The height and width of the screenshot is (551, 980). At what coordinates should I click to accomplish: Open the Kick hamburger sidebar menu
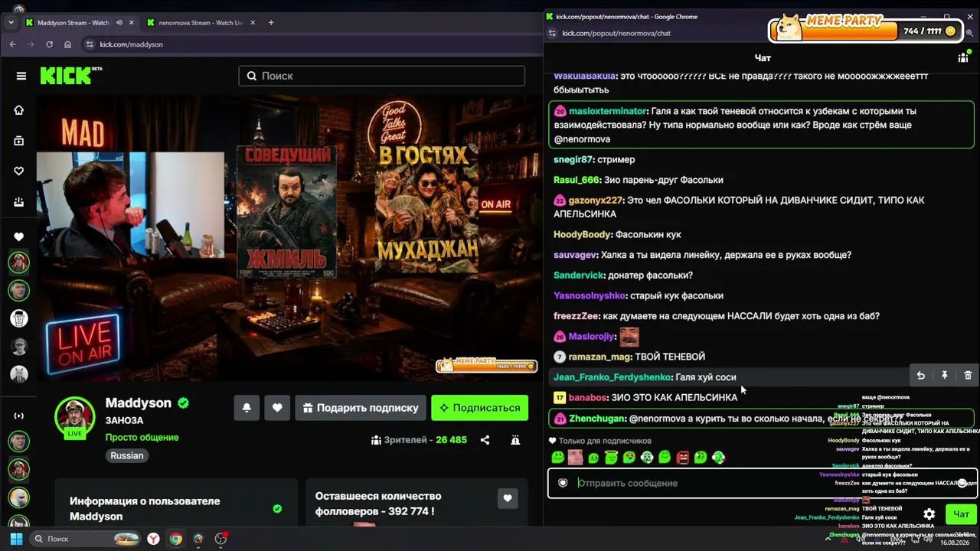(x=21, y=76)
